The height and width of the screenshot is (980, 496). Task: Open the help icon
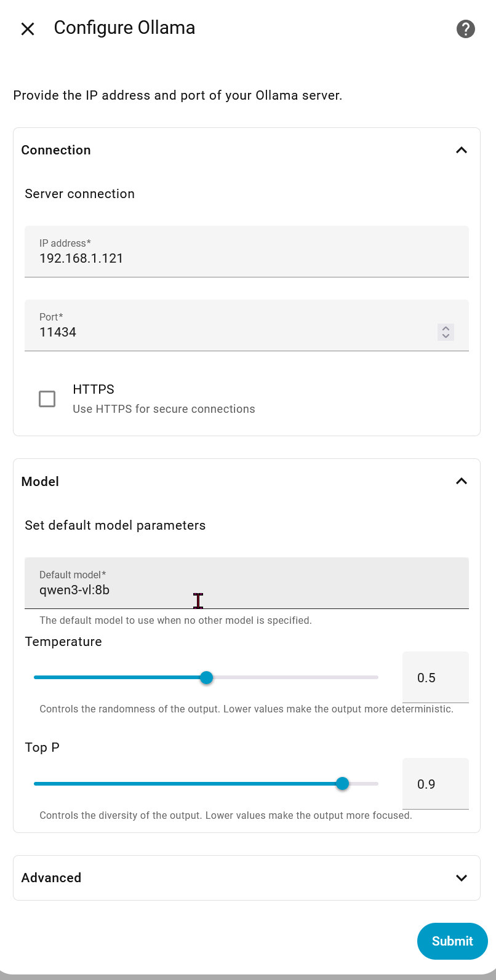pyautogui.click(x=465, y=29)
